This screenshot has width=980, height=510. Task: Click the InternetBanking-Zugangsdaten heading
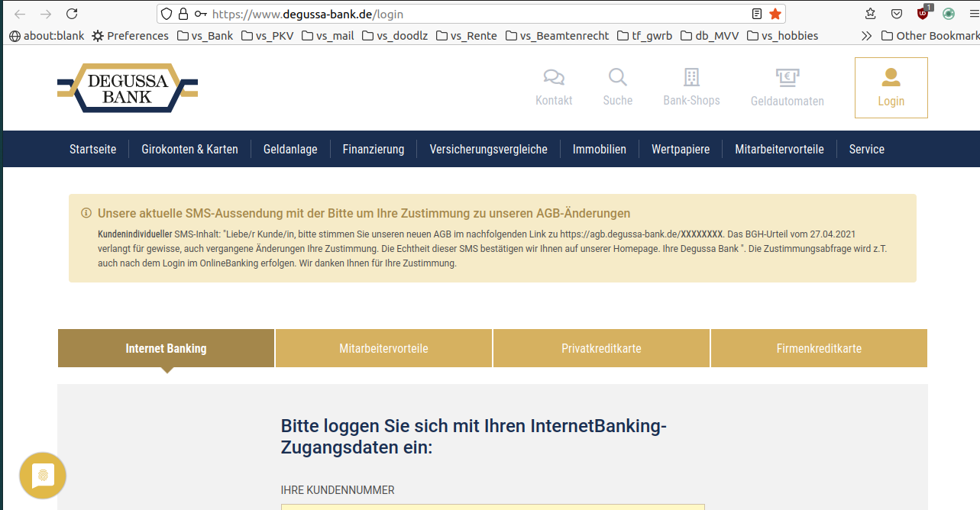coord(474,437)
